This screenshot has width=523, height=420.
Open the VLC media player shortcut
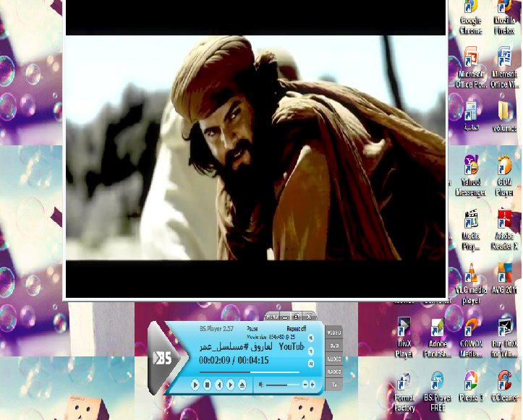471,283
